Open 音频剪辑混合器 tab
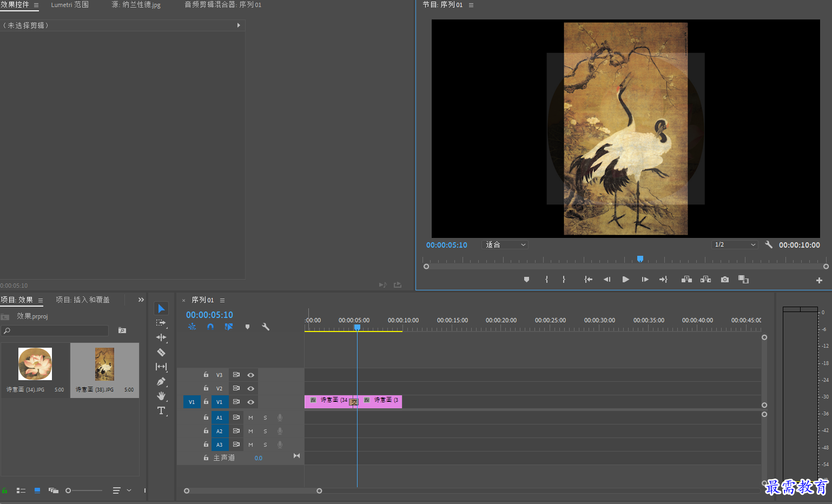Image resolution: width=832 pixels, height=504 pixels. pos(223,5)
